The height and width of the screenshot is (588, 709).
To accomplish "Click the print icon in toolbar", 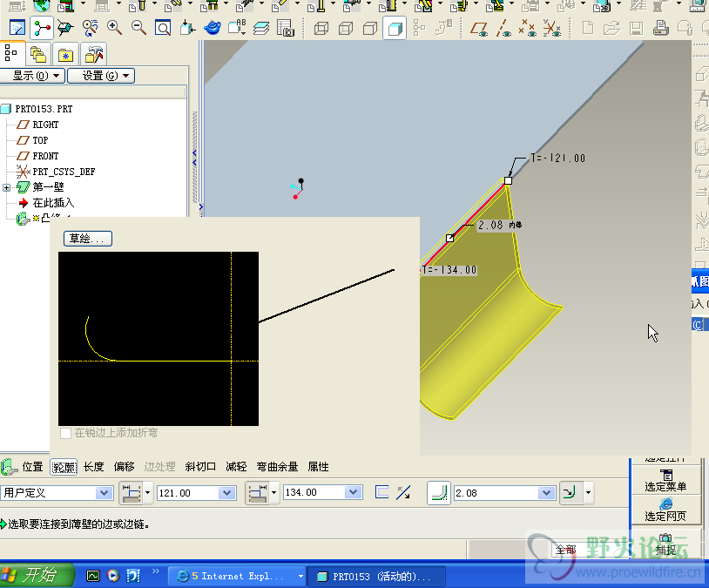I will click(660, 29).
